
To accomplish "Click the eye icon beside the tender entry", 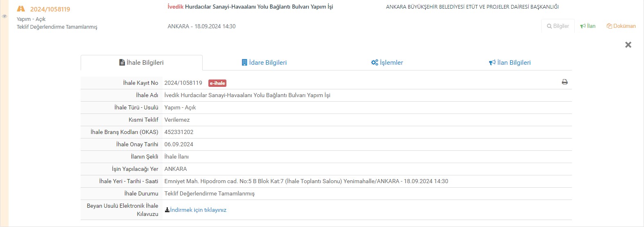I will pyautogui.click(x=5, y=16).
